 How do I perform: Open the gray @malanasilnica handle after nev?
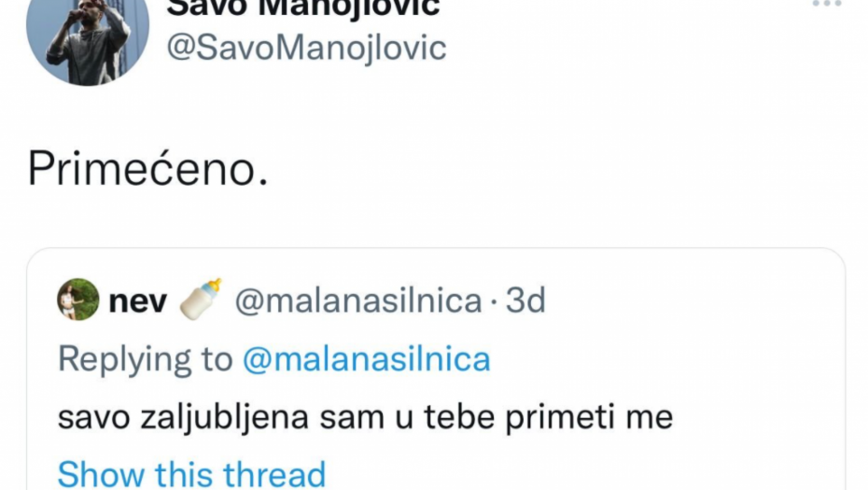click(357, 301)
